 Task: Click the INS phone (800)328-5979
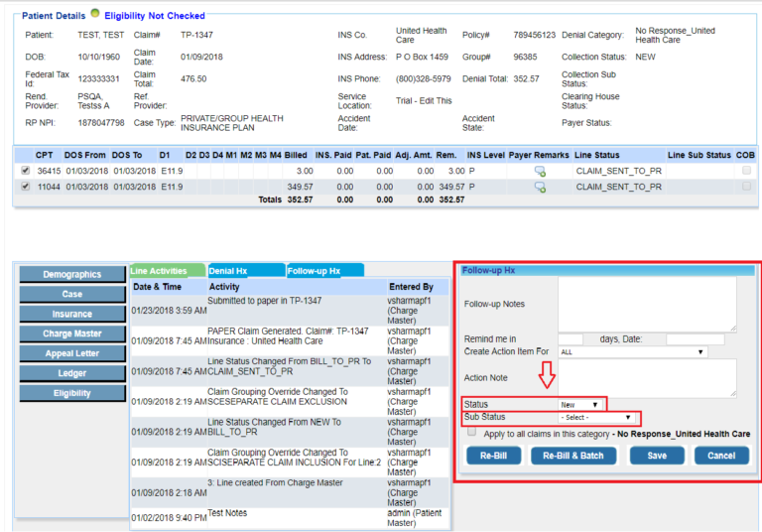423,78
